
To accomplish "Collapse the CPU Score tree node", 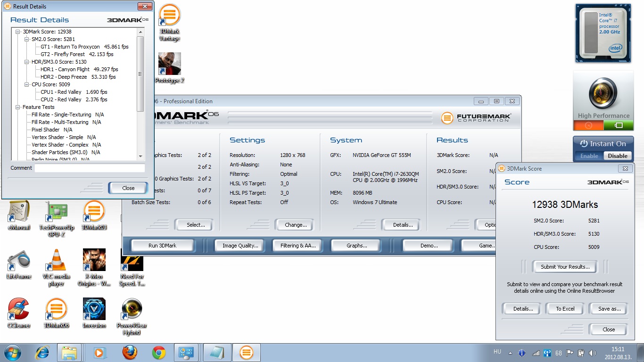I will [27, 84].
